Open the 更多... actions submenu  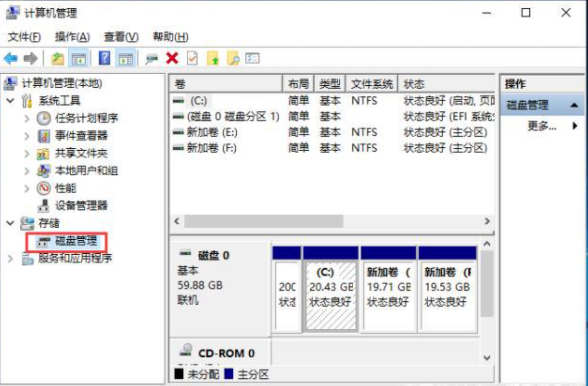coord(542,126)
